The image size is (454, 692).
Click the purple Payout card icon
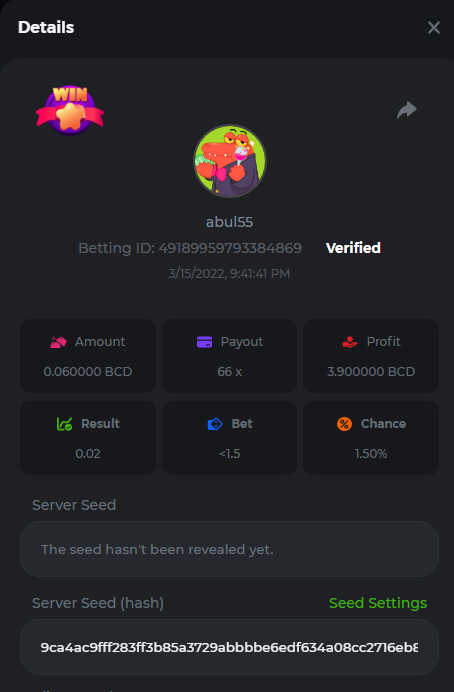click(204, 342)
